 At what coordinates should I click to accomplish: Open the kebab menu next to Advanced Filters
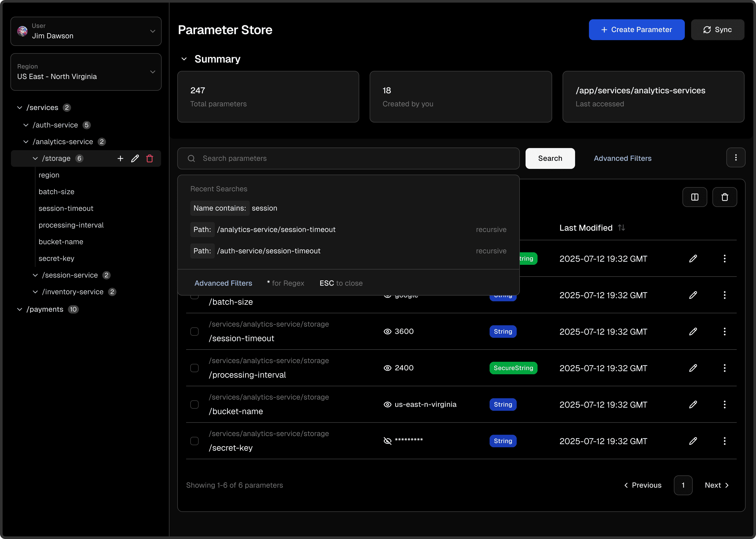click(x=735, y=158)
